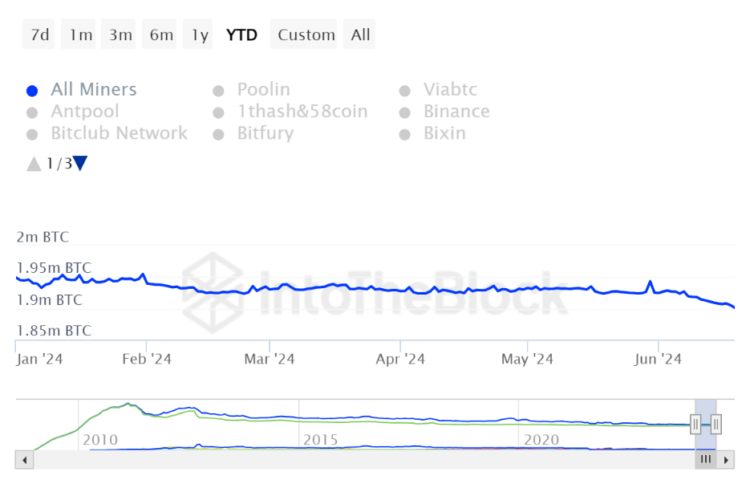This screenshot has width=750, height=480.
Task: Click the scrollbar right arrow
Action: [x=726, y=459]
